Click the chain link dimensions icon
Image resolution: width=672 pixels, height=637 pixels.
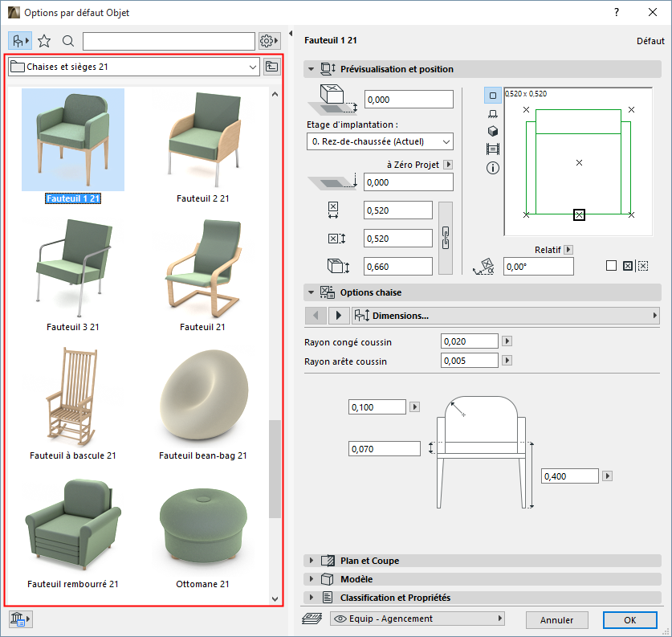click(x=447, y=239)
